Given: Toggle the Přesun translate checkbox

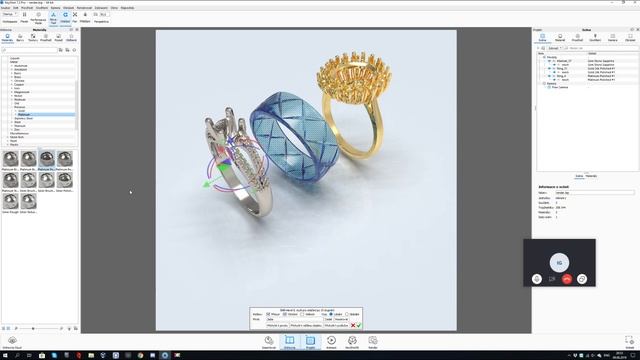Looking at the screenshot, I should click(x=268, y=314).
